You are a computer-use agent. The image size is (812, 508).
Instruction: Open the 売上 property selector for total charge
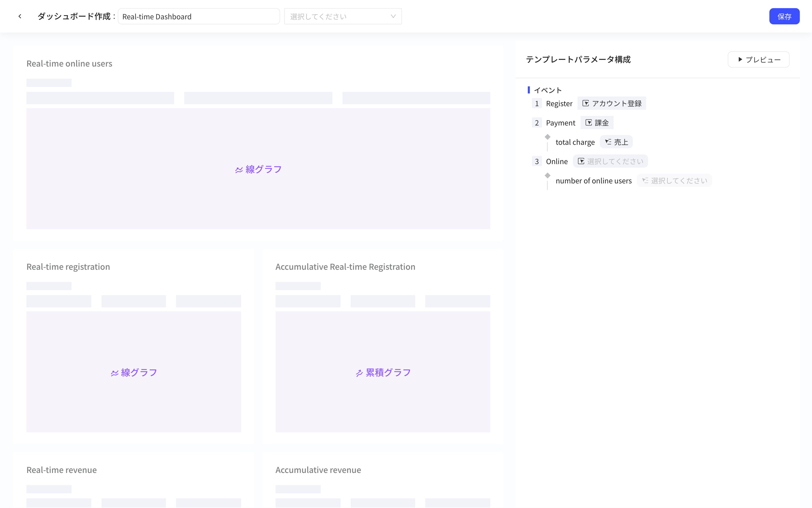[616, 142]
